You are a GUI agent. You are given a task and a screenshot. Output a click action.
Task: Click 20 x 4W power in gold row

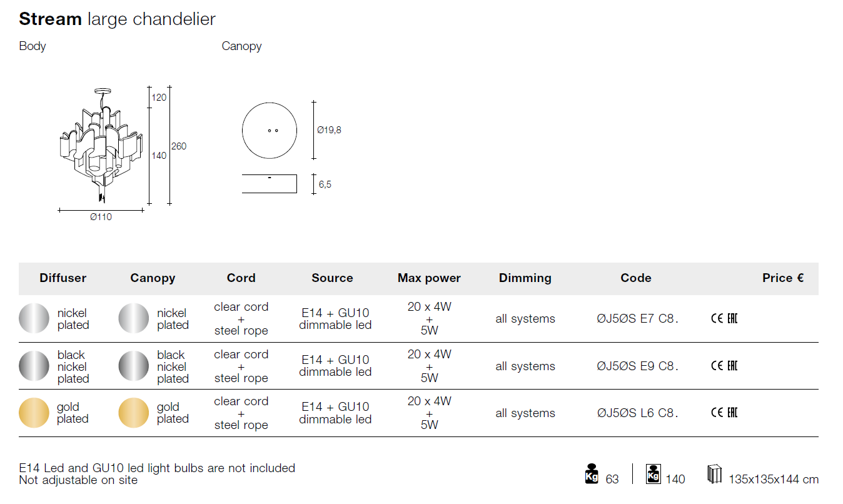click(430, 401)
